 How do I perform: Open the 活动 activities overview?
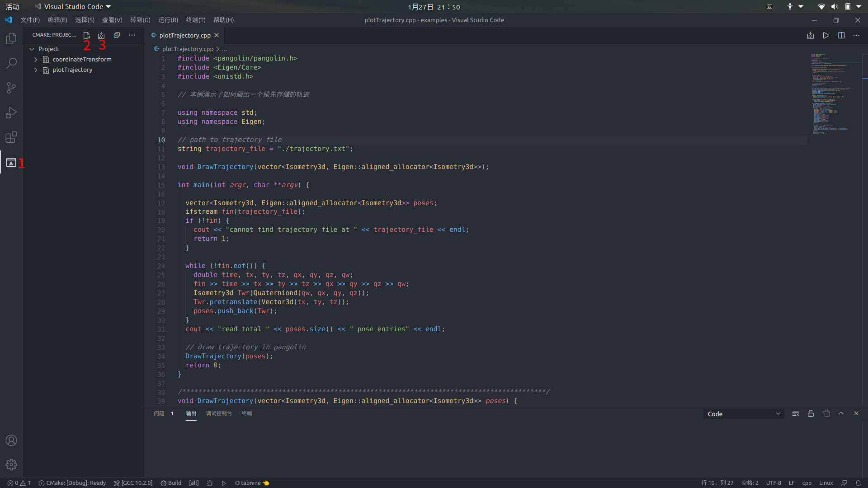12,6
